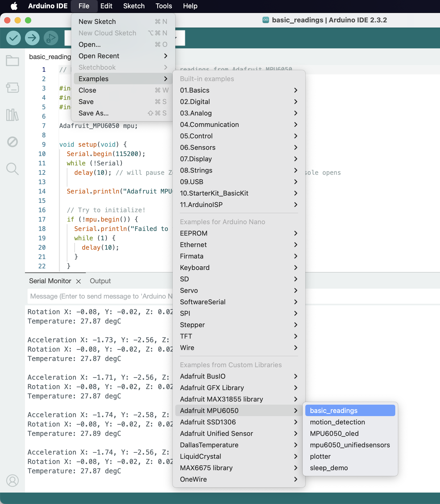Click line number 9 in the gutter
This screenshot has height=504, width=440.
[44, 145]
